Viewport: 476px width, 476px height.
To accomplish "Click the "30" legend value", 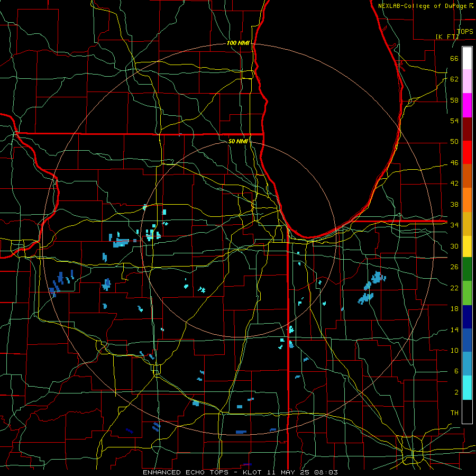I will click(454, 246).
